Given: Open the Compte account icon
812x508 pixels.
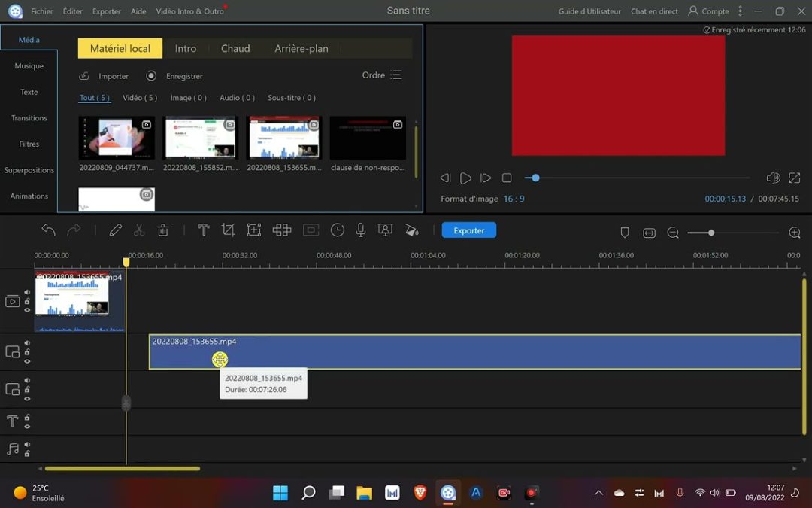Looking at the screenshot, I should click(693, 11).
